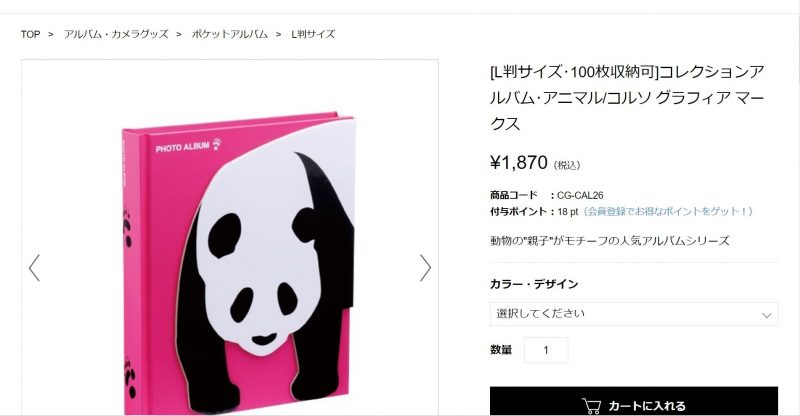Go to TOP breadcrumb link

coord(30,34)
